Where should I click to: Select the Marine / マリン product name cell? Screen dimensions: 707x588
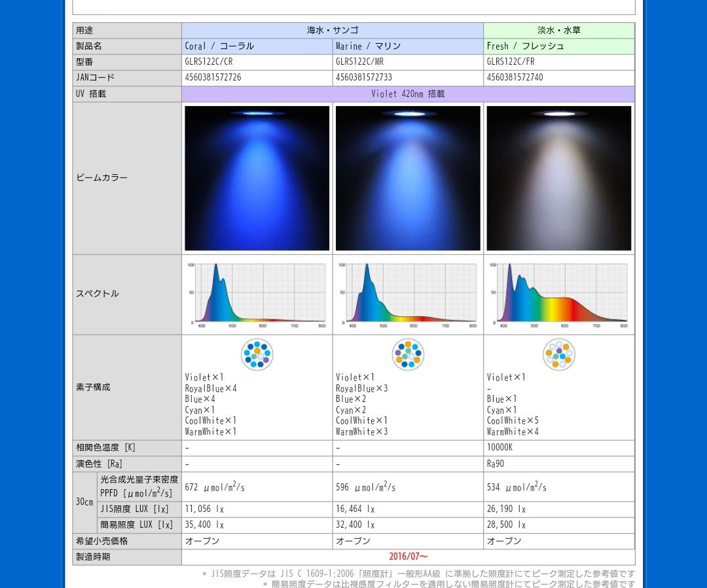[x=408, y=46]
